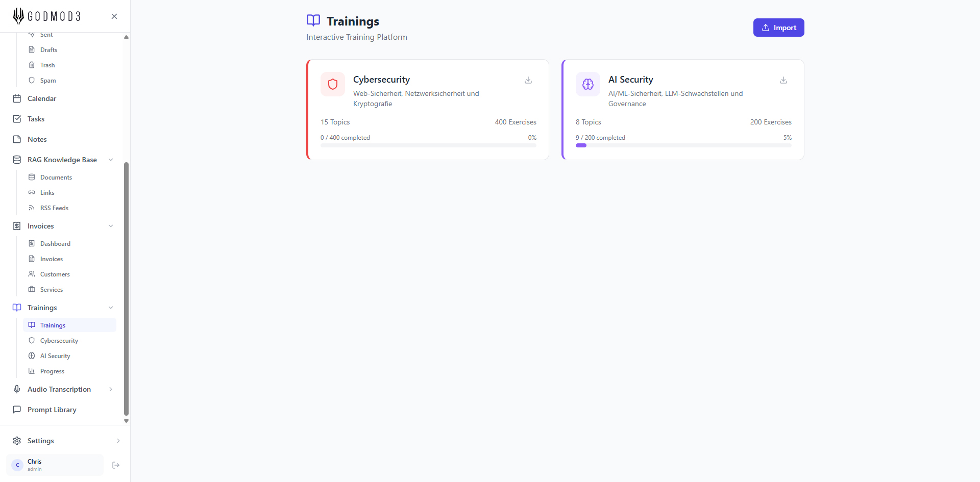
Task: Collapse the RAG Knowledge Base section
Action: coord(111,160)
